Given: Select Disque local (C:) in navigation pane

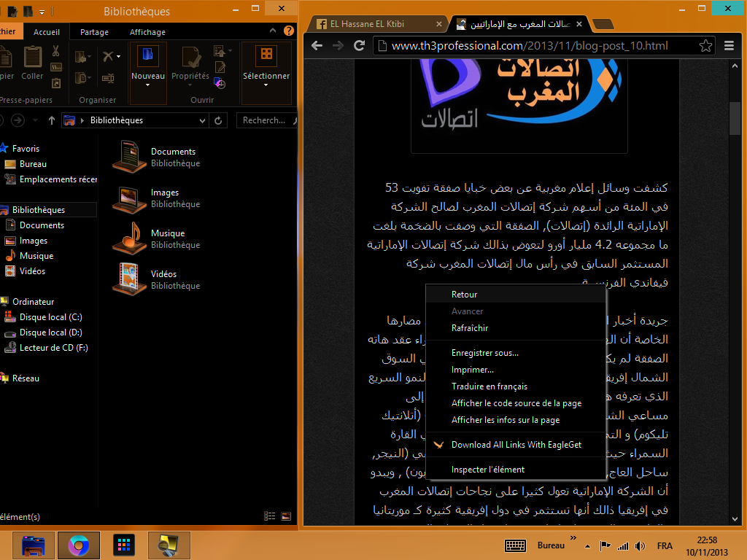Looking at the screenshot, I should 50,317.
